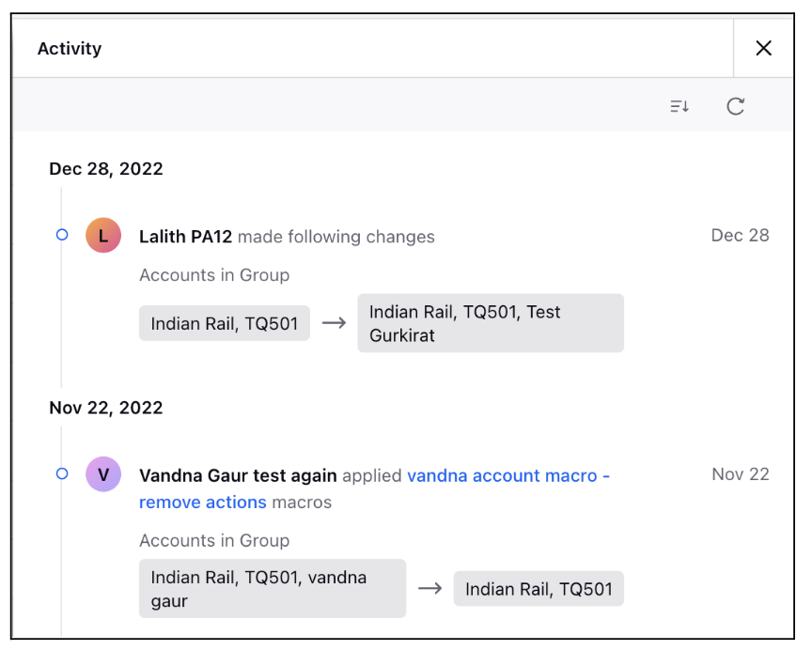Click the Nov 22, 2022 date heading

(106, 408)
